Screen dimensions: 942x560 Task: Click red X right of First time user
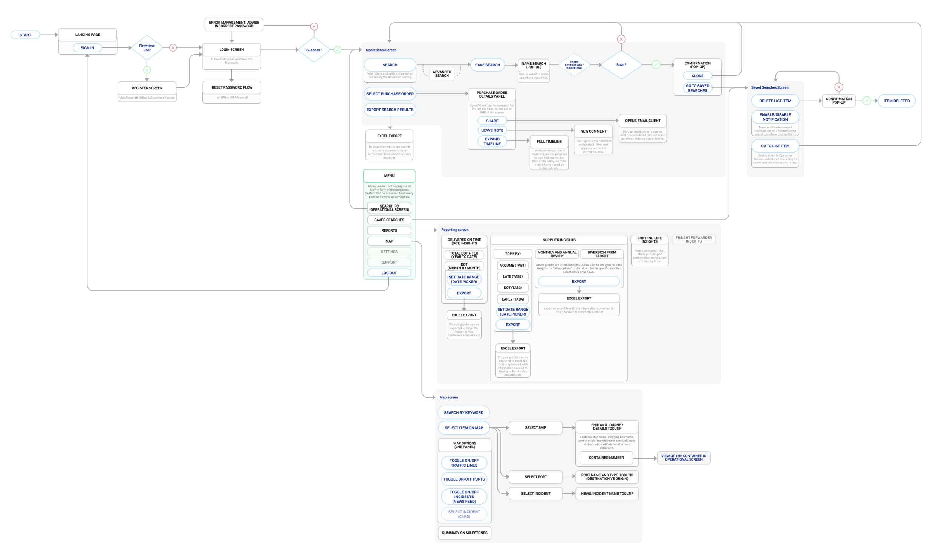(x=173, y=47)
